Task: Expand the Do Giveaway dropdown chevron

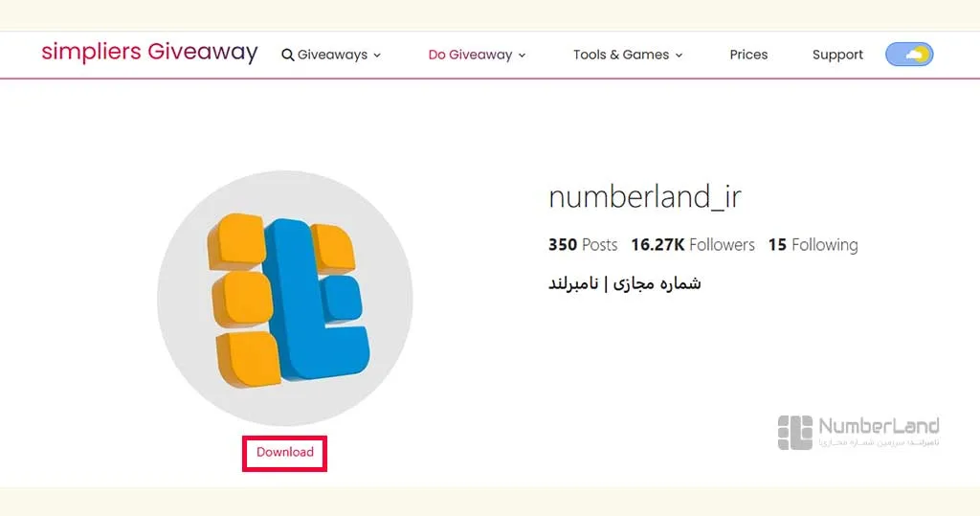Action: (522, 56)
